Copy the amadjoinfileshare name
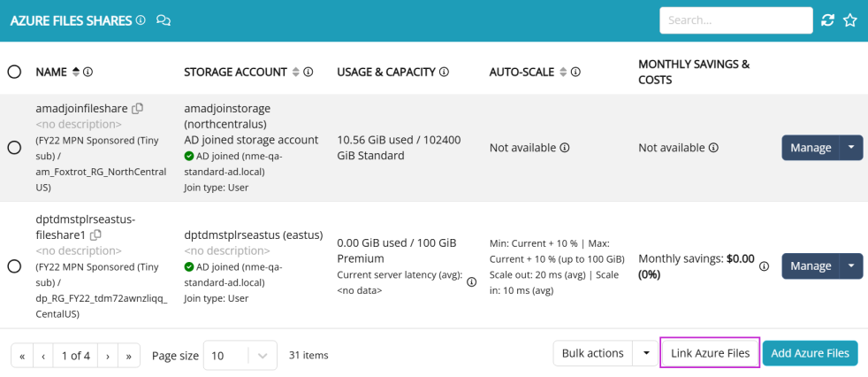Screen dimensions: 868x377 (138, 108)
